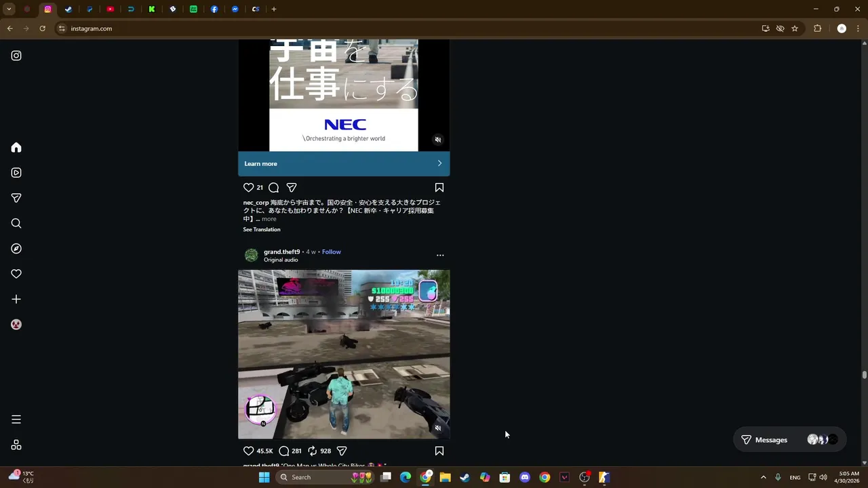Create a new post with plus icon
Screen dimensions: 868x488
pyautogui.click(x=16, y=299)
